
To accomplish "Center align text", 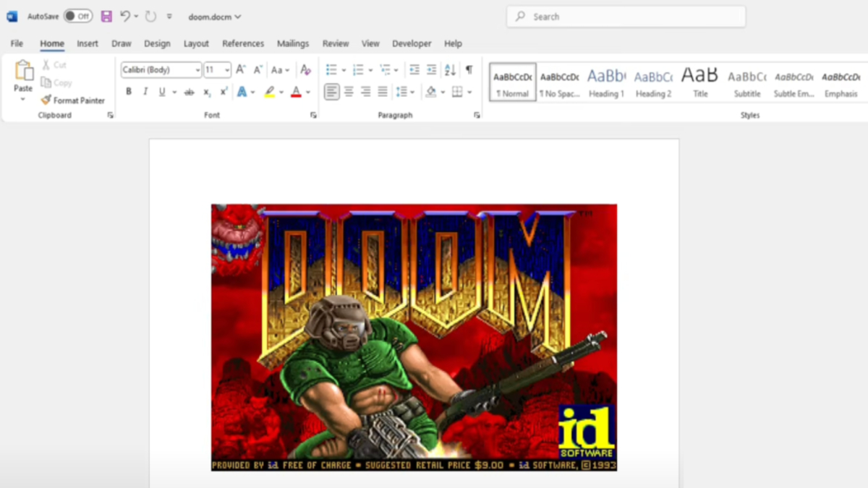I will 349,92.
